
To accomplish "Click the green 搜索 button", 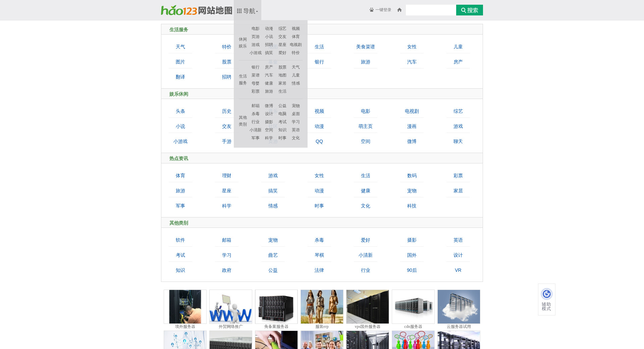I will click(x=470, y=10).
